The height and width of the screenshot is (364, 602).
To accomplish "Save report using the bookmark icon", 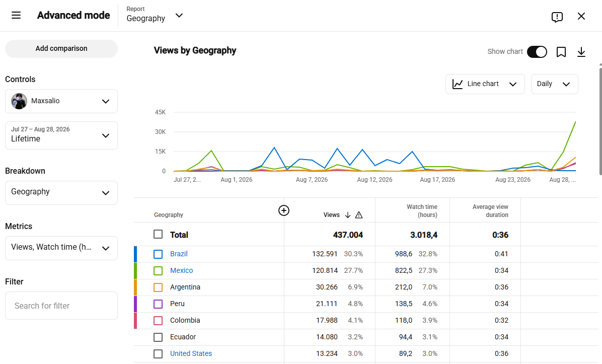I will pyautogui.click(x=561, y=52).
